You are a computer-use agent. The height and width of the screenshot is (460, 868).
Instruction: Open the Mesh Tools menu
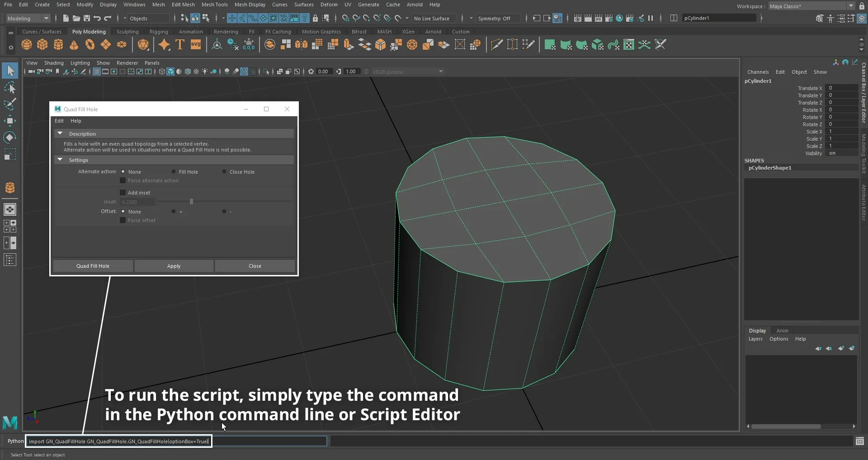coord(214,5)
